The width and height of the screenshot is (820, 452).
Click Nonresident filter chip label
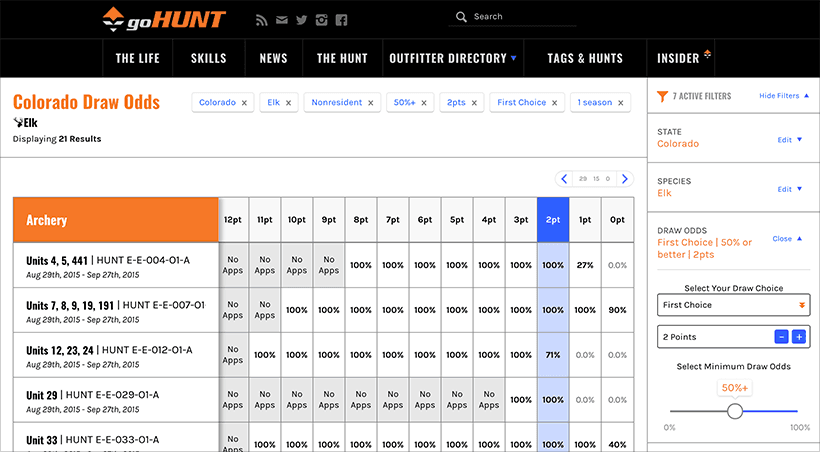pyautogui.click(x=337, y=103)
